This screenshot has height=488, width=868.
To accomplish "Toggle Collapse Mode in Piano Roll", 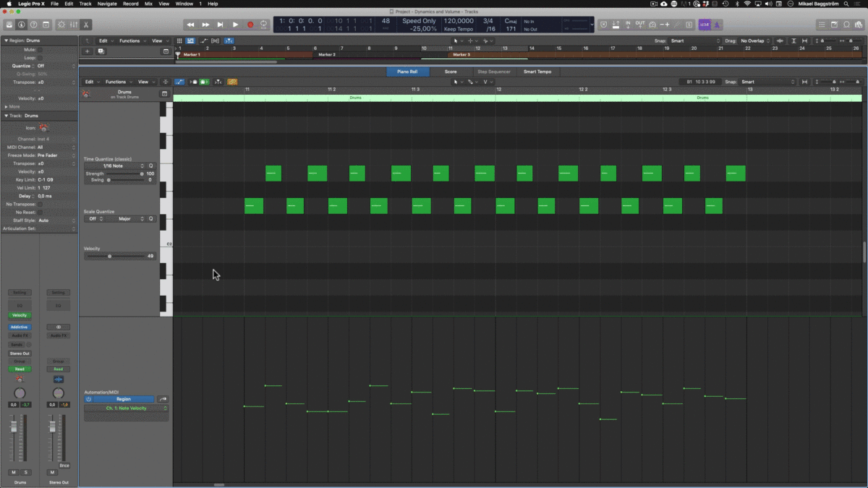I will point(165,82).
